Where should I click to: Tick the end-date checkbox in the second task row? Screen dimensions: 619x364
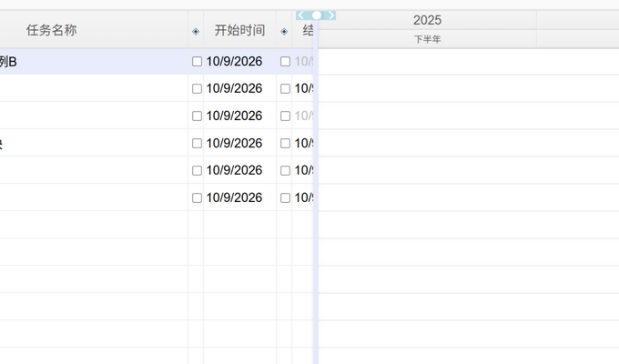[285, 89]
